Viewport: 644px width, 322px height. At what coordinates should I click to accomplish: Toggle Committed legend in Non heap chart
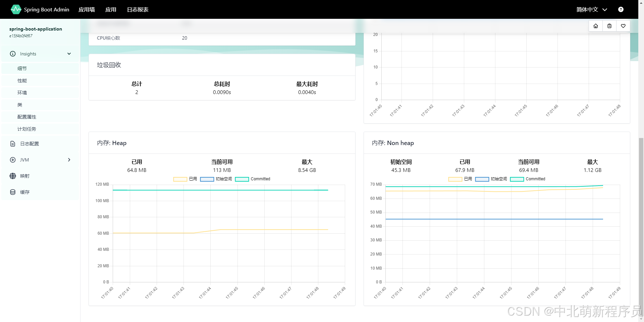(528, 179)
